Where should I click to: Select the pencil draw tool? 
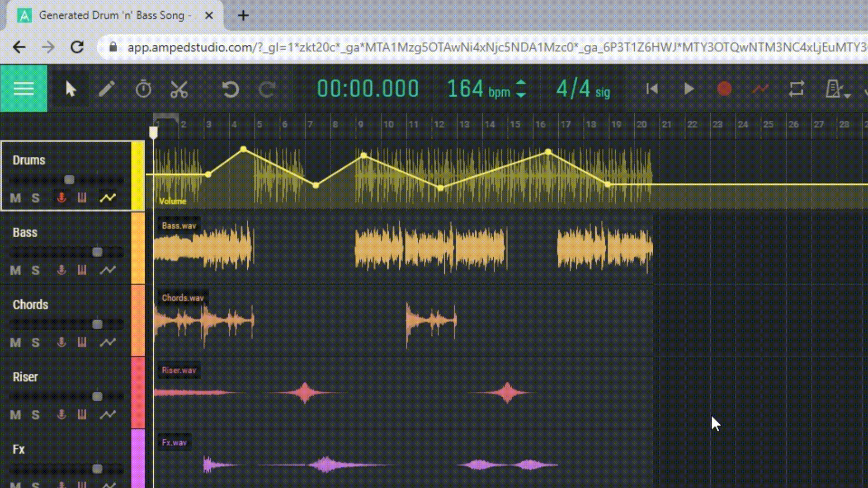[x=107, y=89]
